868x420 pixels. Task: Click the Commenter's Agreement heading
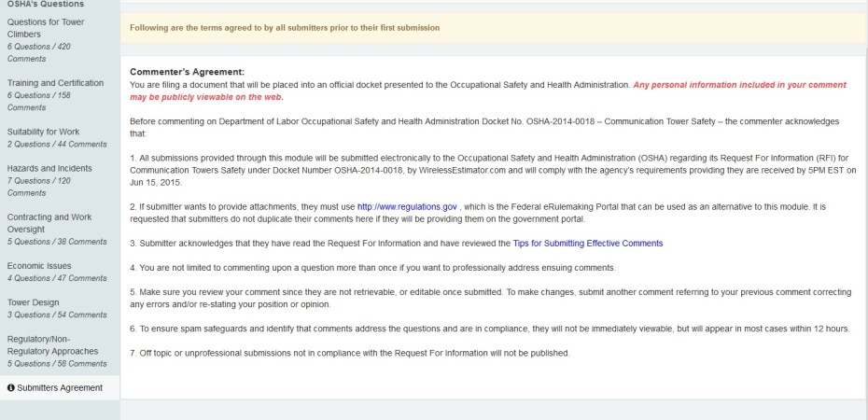187,72
